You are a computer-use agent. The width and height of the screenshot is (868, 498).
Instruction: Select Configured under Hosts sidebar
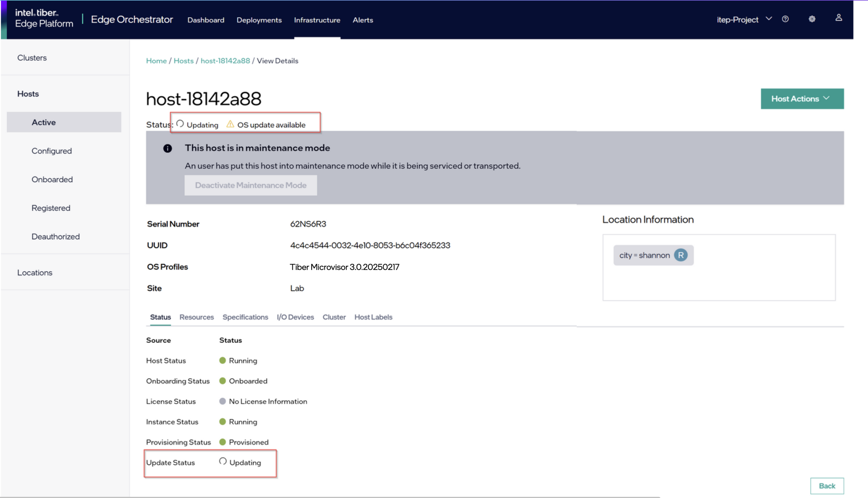[52, 151]
